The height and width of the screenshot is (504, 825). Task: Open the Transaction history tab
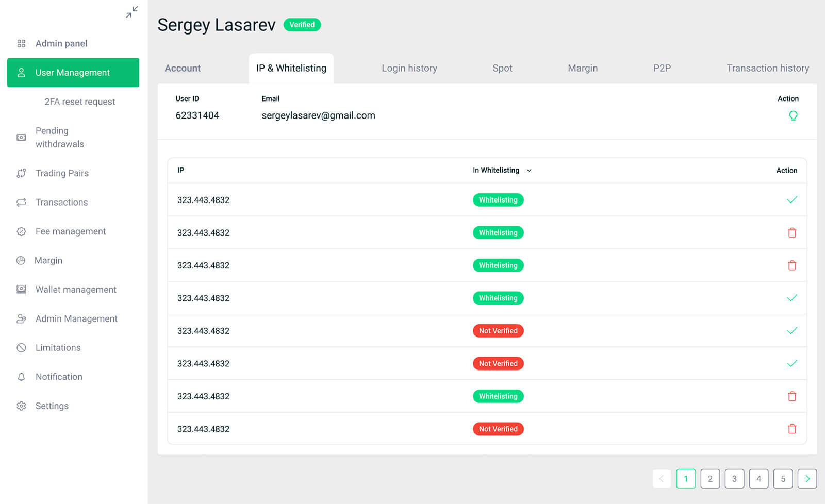click(x=767, y=68)
